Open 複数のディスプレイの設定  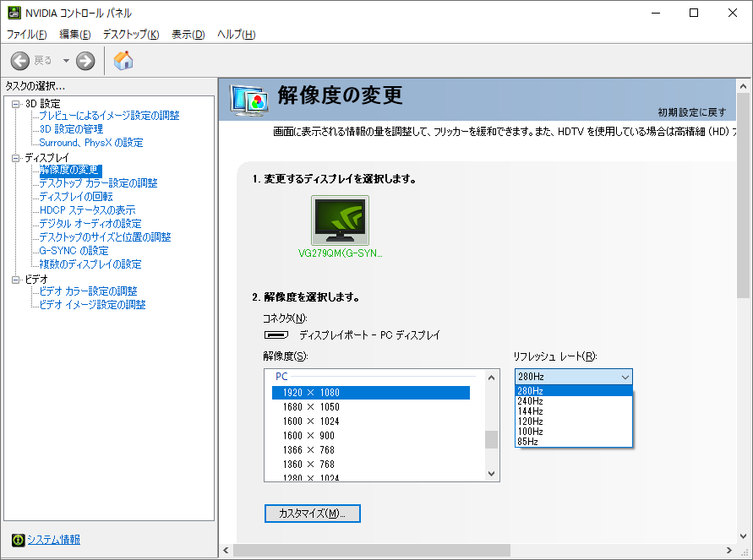(90, 264)
